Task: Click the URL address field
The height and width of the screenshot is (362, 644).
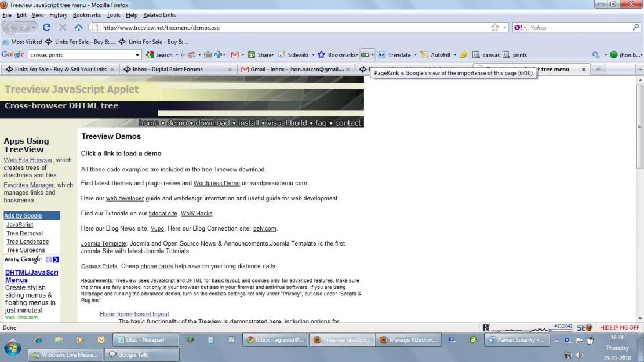Action: pos(294,27)
